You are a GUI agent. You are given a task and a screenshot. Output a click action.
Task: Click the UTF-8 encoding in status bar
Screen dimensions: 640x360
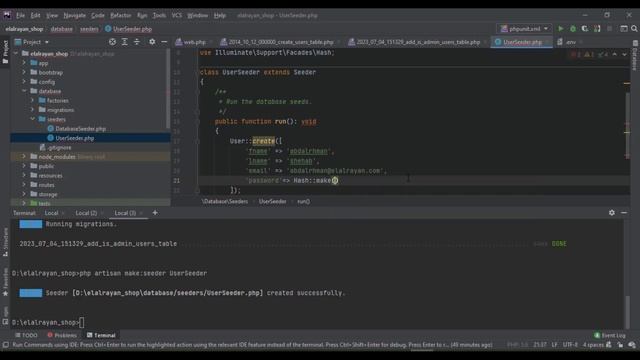570,345
